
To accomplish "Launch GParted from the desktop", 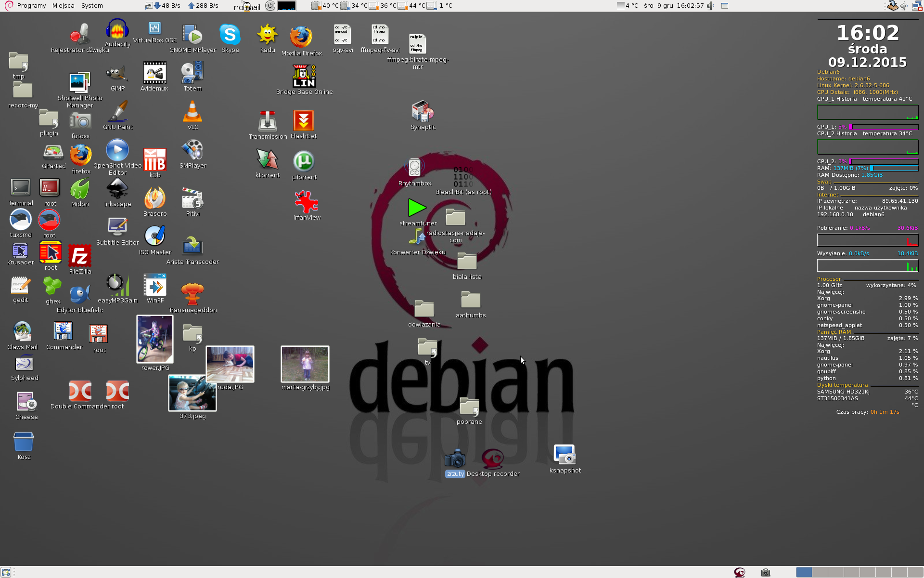I will pyautogui.click(x=53, y=152).
